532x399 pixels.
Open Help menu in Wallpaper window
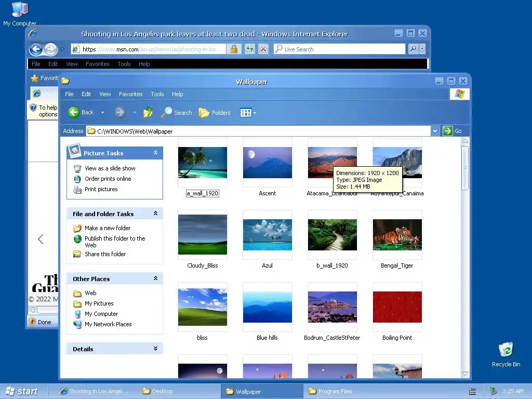(178, 94)
